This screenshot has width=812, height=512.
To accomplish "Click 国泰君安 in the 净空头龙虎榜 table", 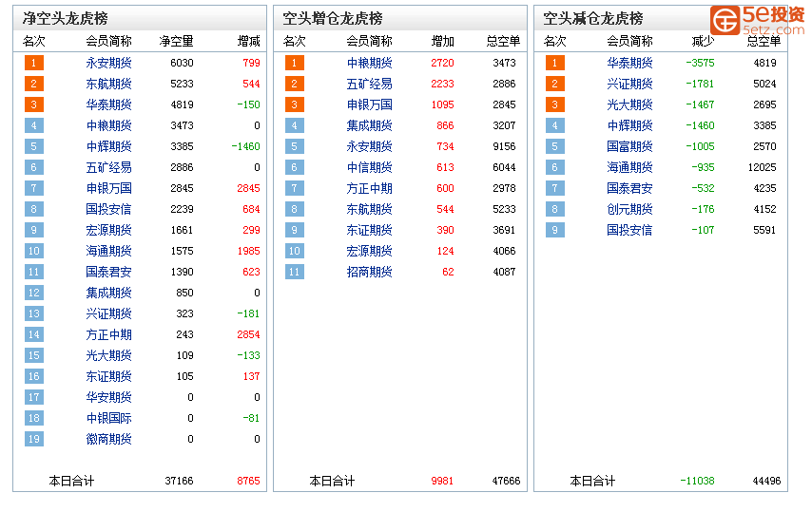I will [x=108, y=272].
